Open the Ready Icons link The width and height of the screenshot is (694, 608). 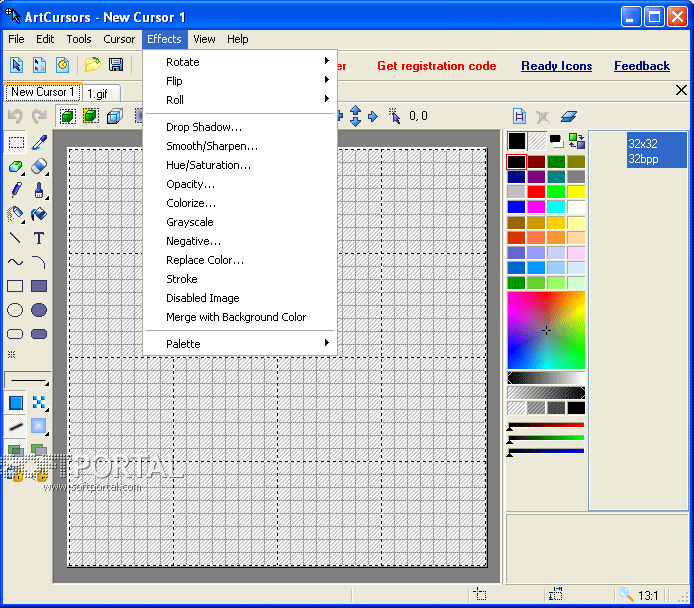pyautogui.click(x=556, y=66)
